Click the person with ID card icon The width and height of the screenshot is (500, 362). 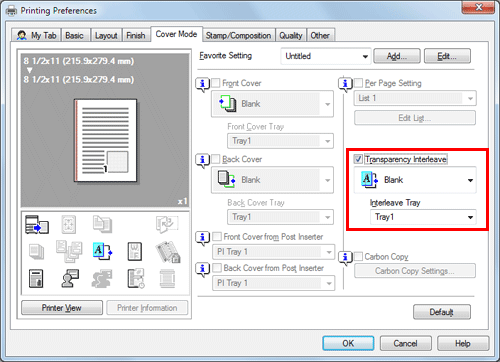[x=70, y=279]
